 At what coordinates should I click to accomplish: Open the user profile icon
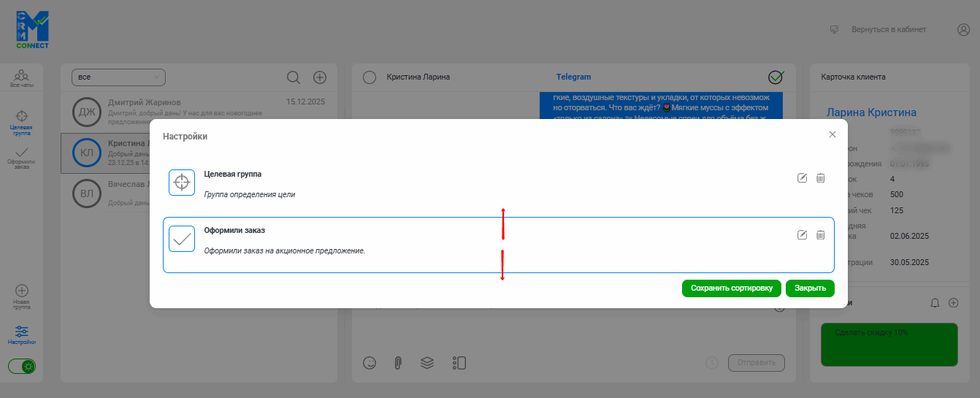coord(963,30)
